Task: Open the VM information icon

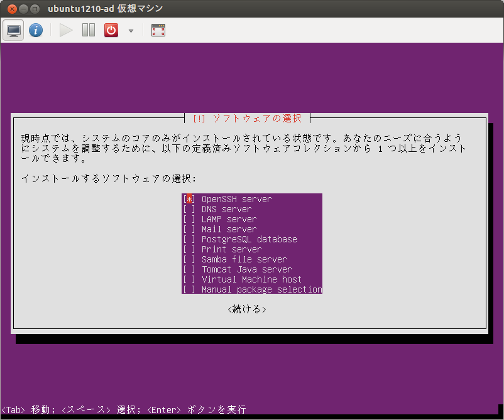Action: pyautogui.click(x=36, y=30)
